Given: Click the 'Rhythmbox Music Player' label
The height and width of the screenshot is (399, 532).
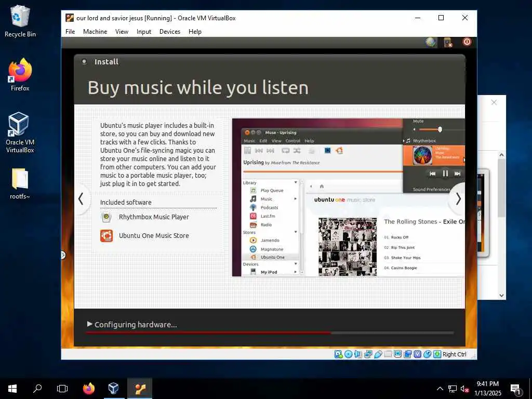Looking at the screenshot, I should (154, 217).
